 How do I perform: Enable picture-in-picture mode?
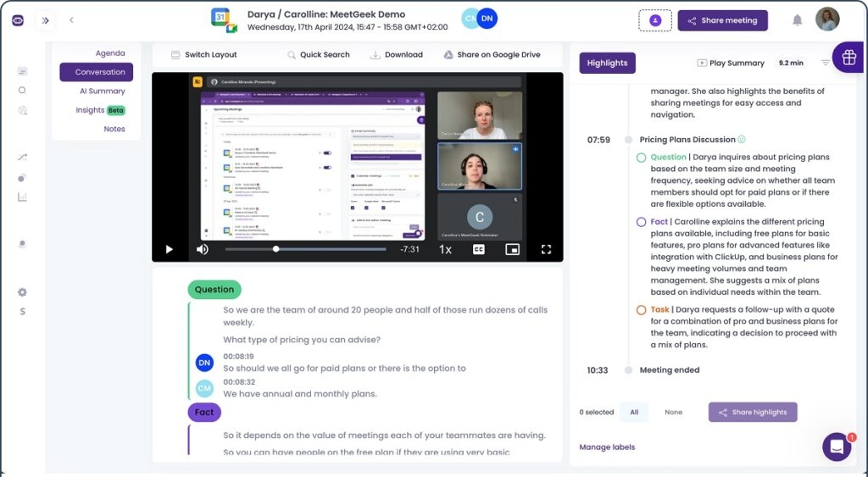pyautogui.click(x=513, y=250)
